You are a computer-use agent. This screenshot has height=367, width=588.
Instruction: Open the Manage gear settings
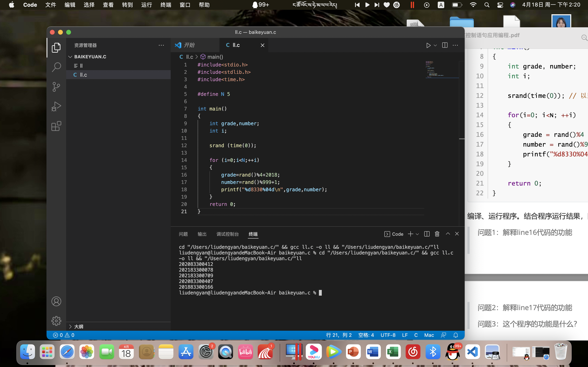click(x=56, y=321)
